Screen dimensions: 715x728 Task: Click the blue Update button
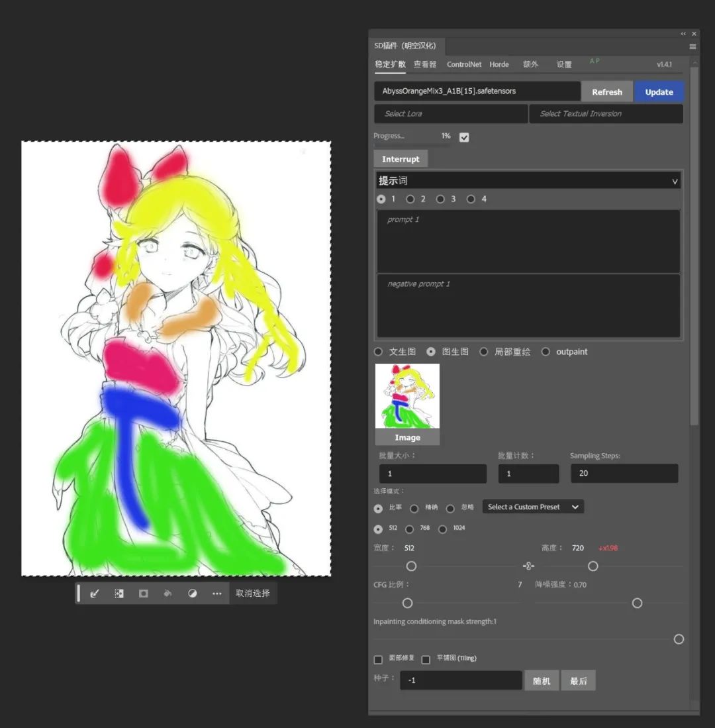pos(659,92)
